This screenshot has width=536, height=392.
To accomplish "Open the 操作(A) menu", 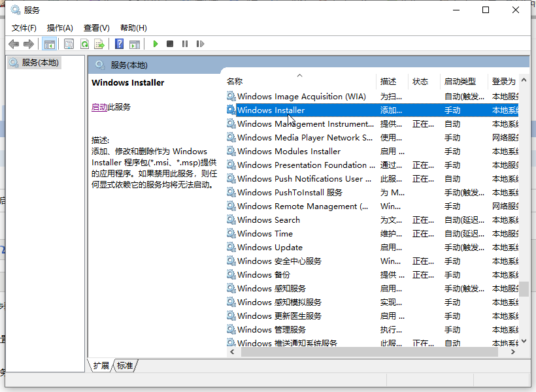I will (x=60, y=28).
